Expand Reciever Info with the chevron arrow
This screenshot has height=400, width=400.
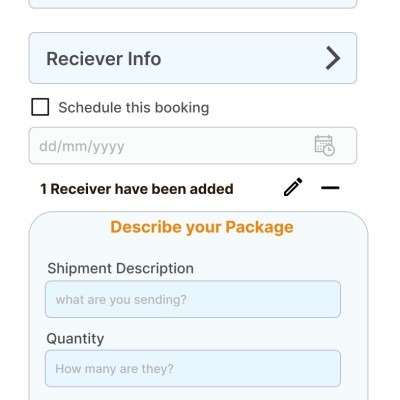pos(333,58)
